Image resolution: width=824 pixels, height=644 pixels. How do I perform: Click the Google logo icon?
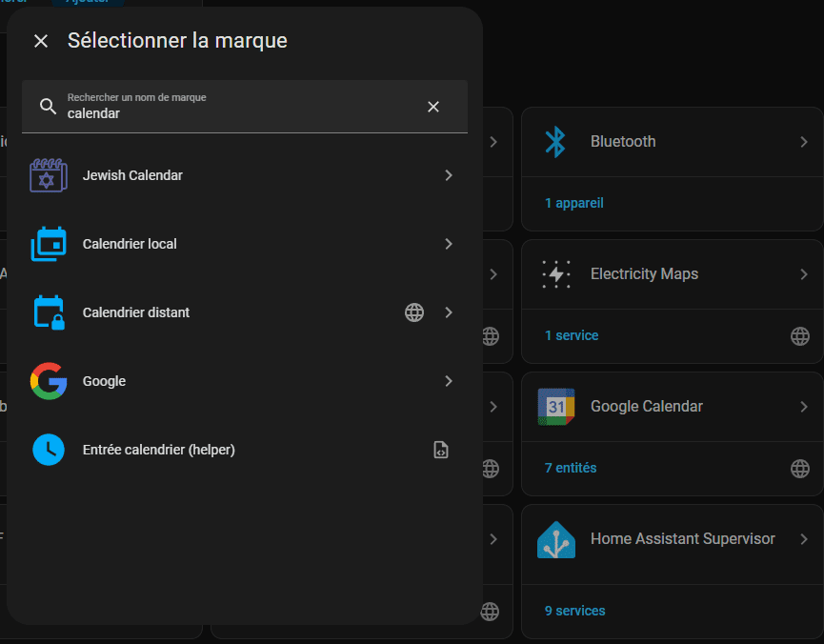point(49,381)
